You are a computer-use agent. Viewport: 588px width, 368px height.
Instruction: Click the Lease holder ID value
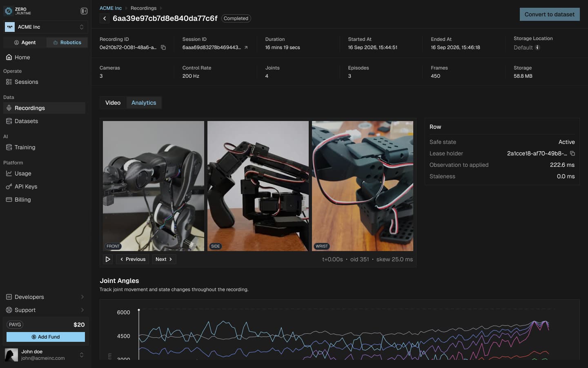pyautogui.click(x=537, y=153)
